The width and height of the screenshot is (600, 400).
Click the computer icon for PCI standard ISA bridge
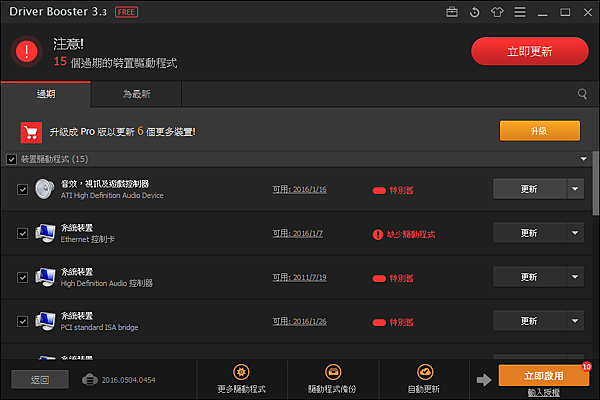pyautogui.click(x=45, y=321)
